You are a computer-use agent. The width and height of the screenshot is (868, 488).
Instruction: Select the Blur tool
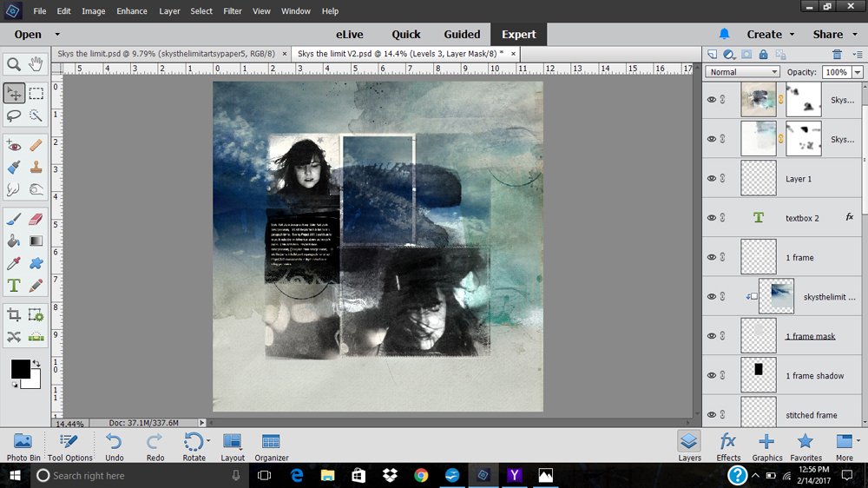tap(14, 189)
